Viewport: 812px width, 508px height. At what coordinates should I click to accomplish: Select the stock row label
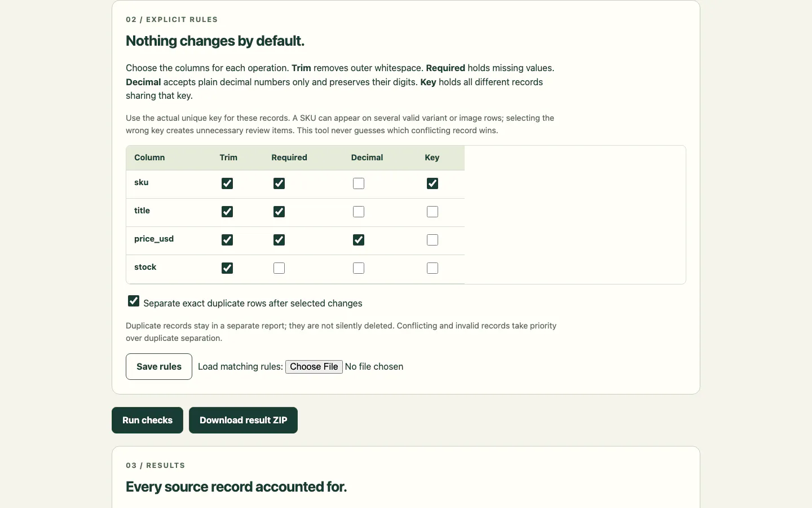coord(145,267)
